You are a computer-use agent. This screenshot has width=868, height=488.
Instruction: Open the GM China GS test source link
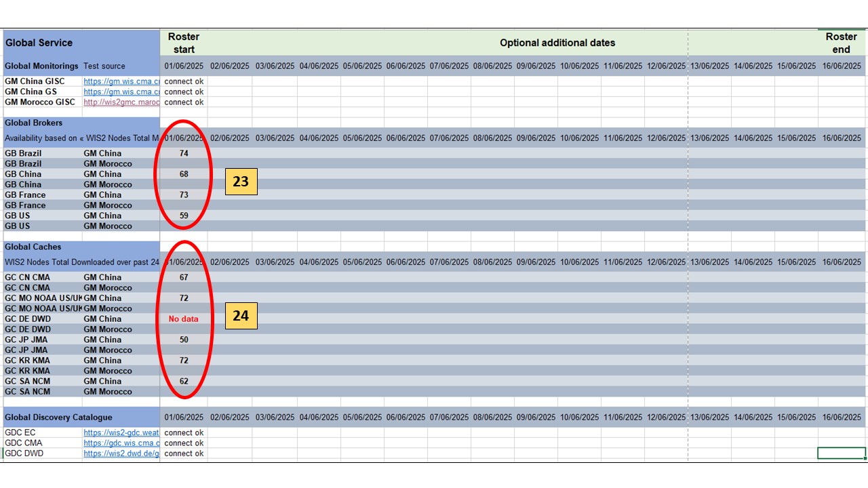(121, 91)
